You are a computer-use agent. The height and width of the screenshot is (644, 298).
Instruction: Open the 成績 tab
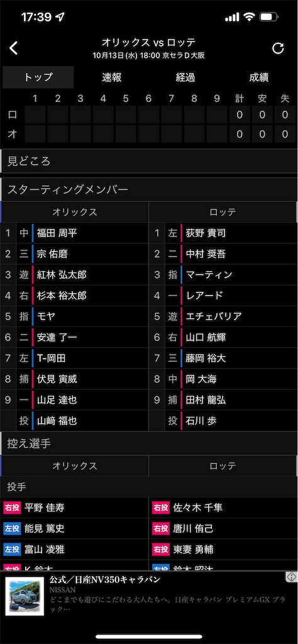coord(259,77)
